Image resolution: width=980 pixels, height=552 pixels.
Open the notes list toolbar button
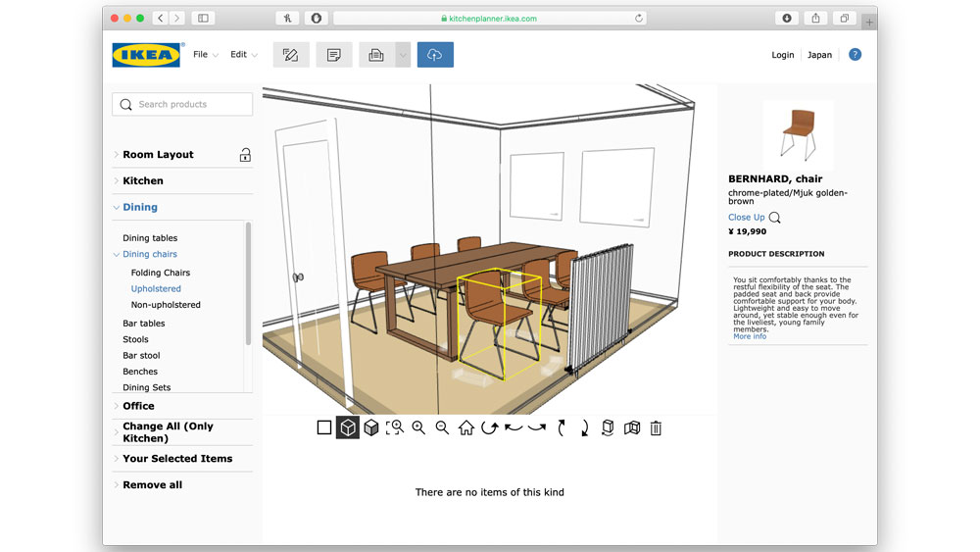coord(334,55)
